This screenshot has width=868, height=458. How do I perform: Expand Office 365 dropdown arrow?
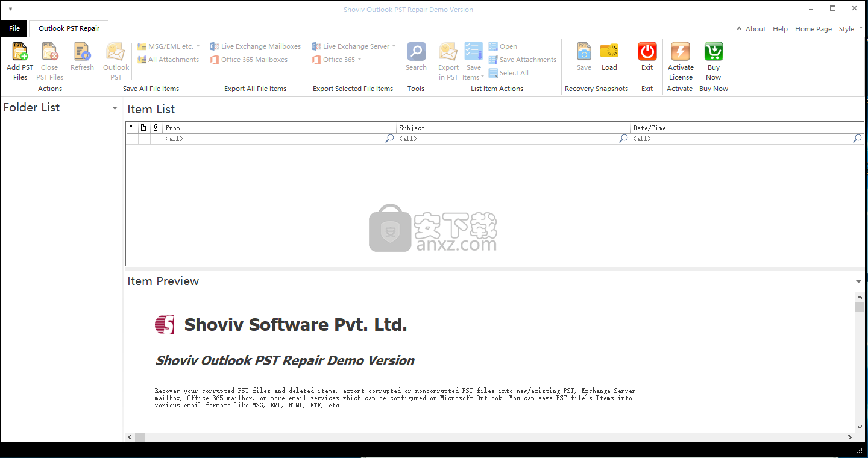point(359,60)
